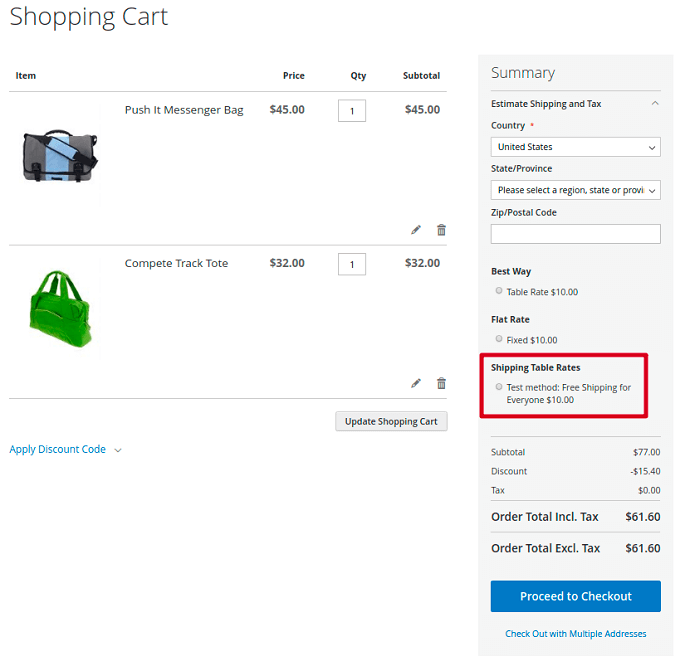Screen dimensions: 685x666
Task: Open the Country dropdown
Action: point(575,147)
